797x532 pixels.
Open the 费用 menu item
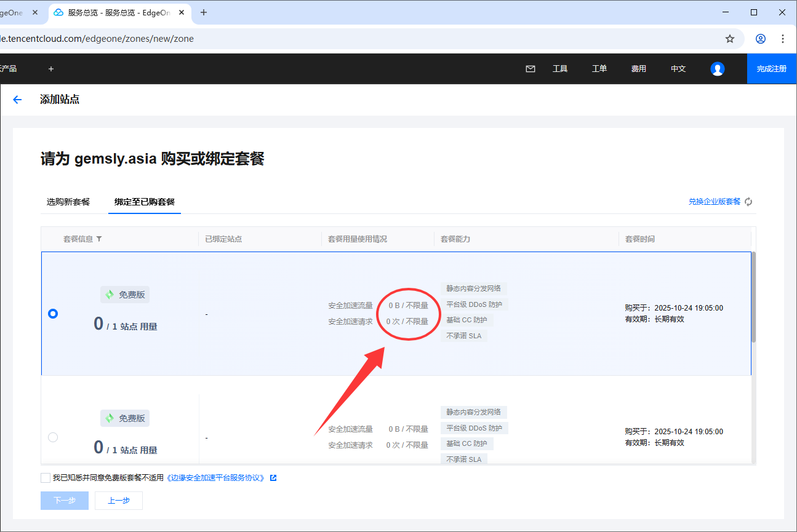pos(638,69)
